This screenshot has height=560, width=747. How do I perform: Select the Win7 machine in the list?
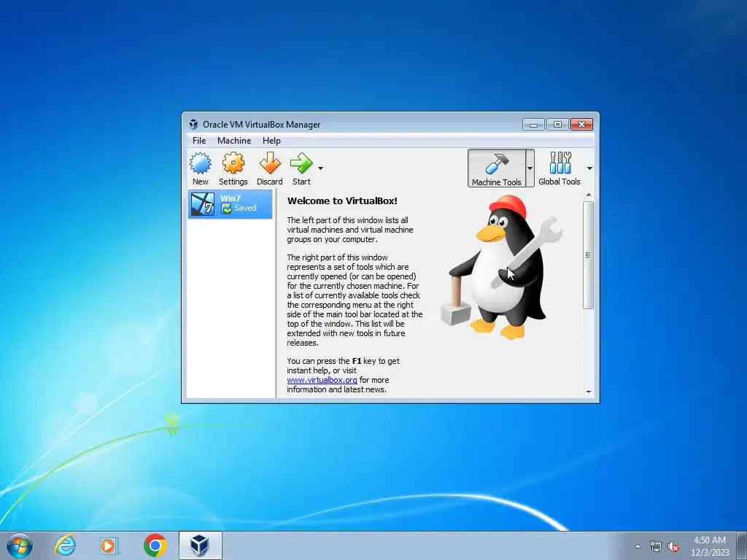click(x=230, y=204)
